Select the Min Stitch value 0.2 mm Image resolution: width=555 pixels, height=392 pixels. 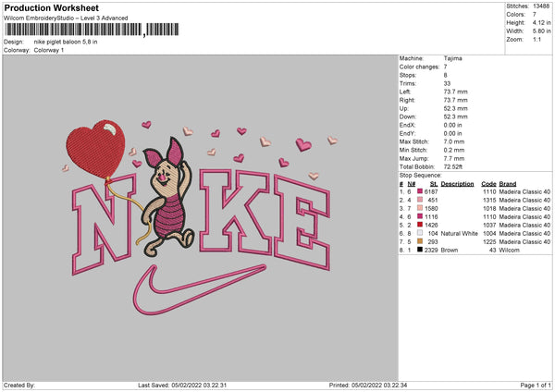(454, 150)
